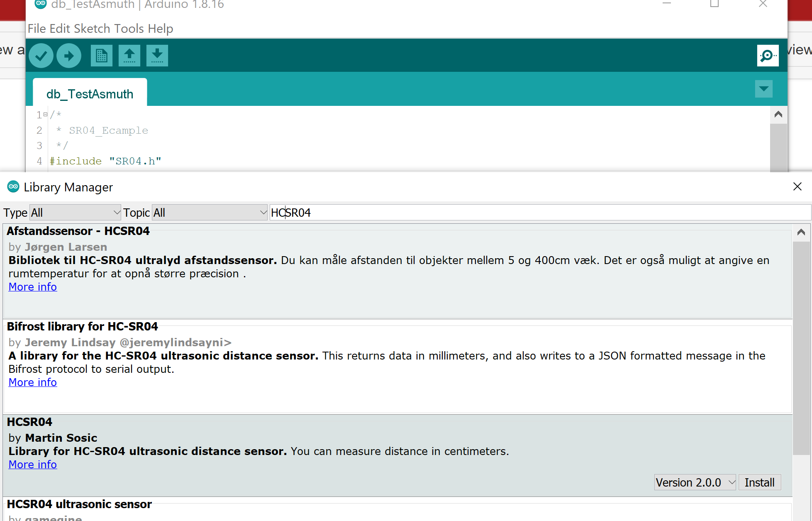Screen dimensions: 812x521
Task: Click the SR04_Ecample comment line
Action: (x=102, y=130)
